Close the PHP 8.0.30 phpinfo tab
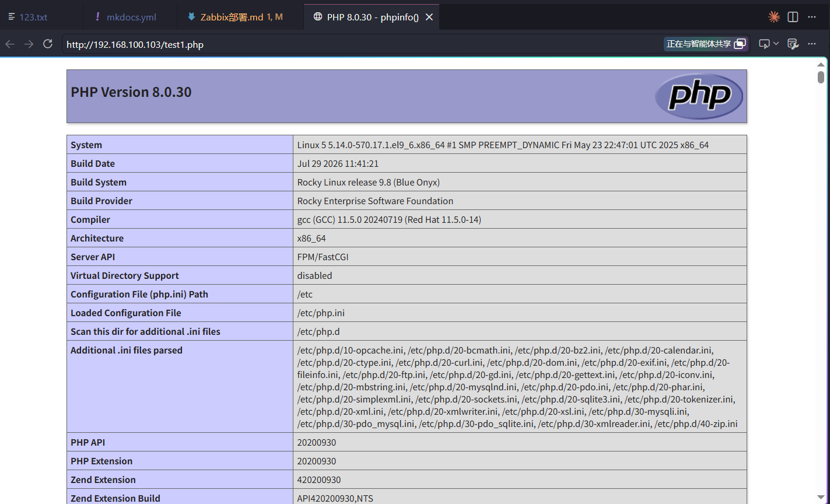This screenshot has height=504, width=830. (x=429, y=17)
